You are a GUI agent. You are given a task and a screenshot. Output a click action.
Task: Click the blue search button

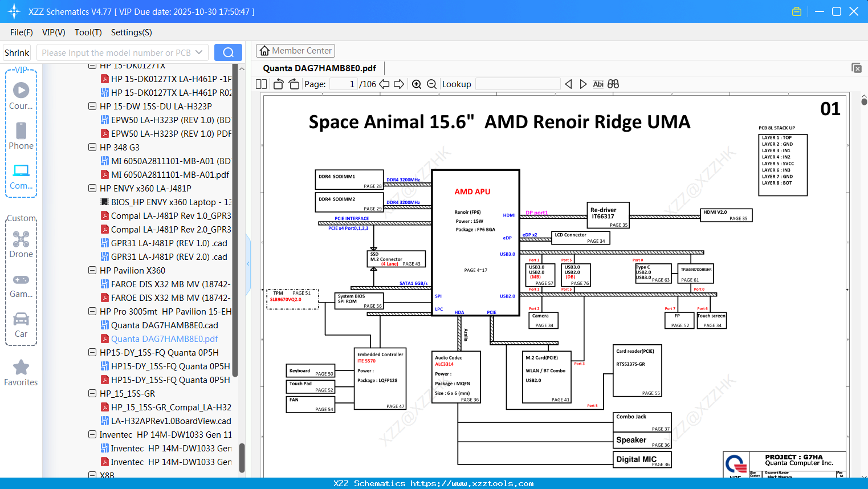(228, 52)
